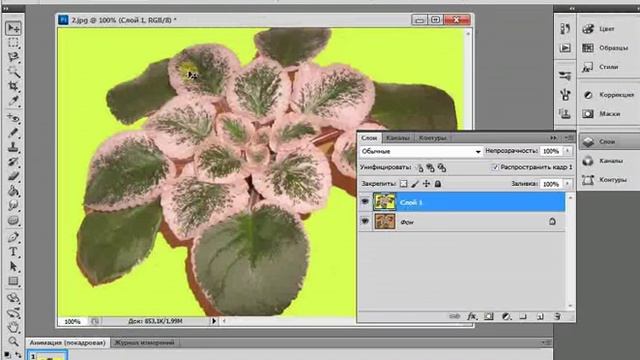Viewport: 640px width, 360px height.
Task: Hide the Фон layer visibility eye
Action: click(364, 221)
